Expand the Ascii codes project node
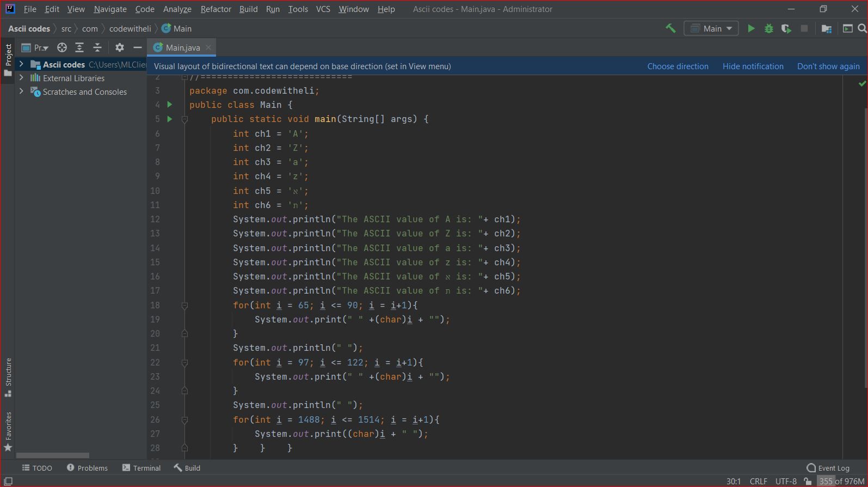The height and width of the screenshot is (487, 868). pyautogui.click(x=21, y=64)
